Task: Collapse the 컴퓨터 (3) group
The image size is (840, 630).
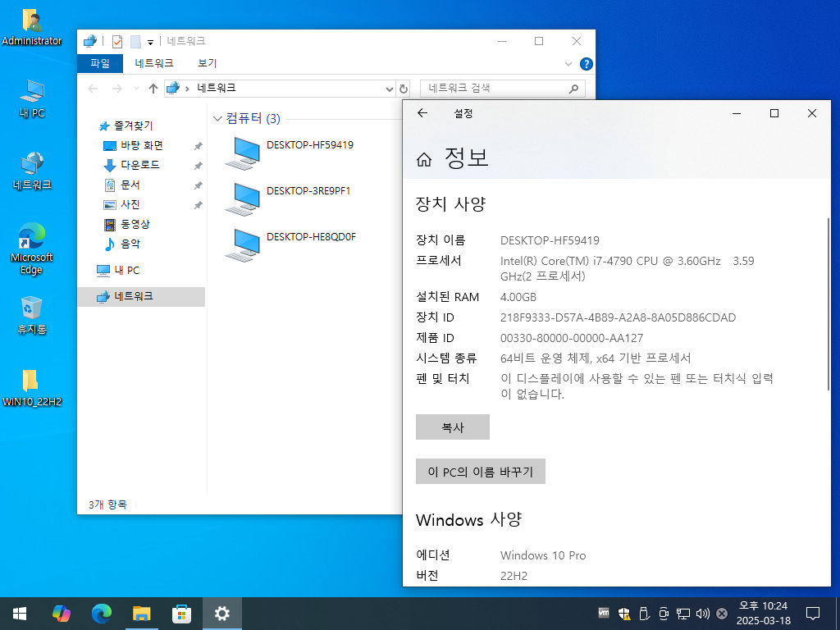Action: coord(217,118)
